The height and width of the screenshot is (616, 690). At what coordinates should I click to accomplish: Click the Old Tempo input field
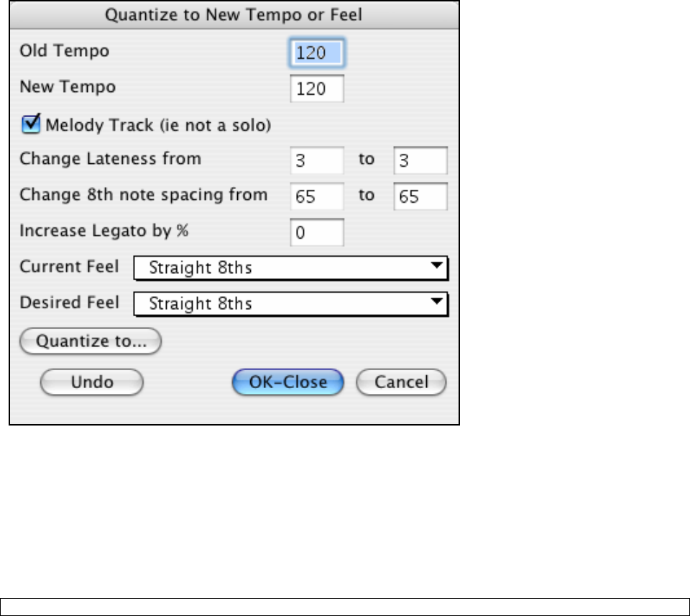coord(317,52)
